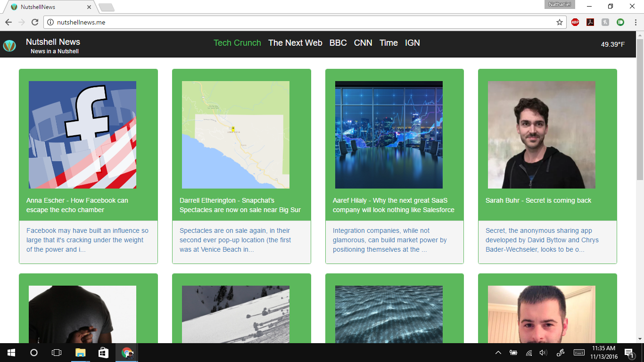Open second-row image of person in dark shirt
The image size is (644, 362).
[x=83, y=314]
